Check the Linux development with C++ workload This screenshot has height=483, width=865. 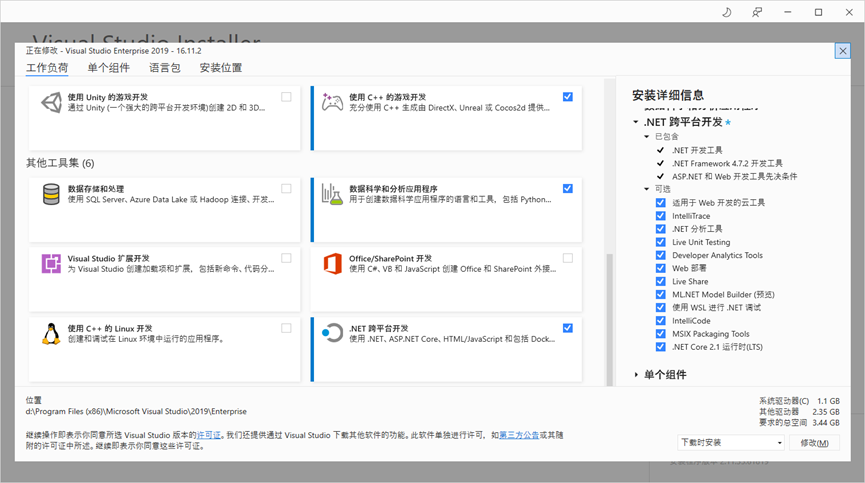[x=286, y=328]
